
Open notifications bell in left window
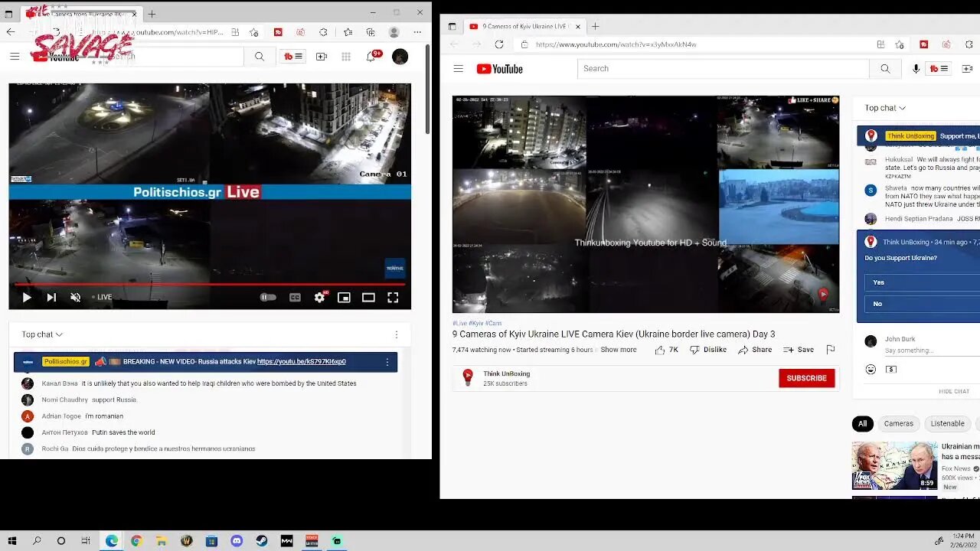tap(372, 56)
